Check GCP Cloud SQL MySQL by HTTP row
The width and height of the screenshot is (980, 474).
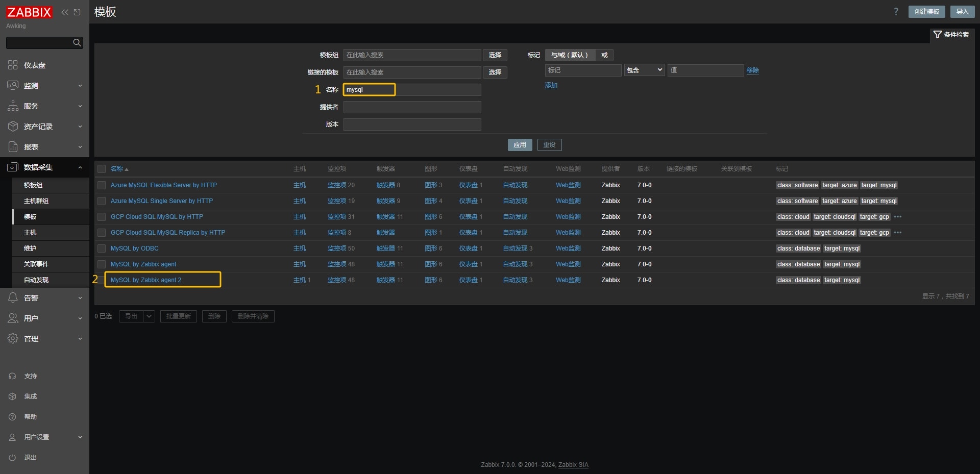[x=102, y=217]
